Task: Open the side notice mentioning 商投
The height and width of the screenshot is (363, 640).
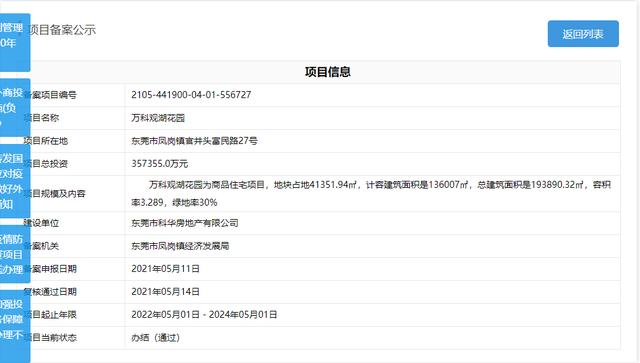Action: pyautogui.click(x=15, y=107)
